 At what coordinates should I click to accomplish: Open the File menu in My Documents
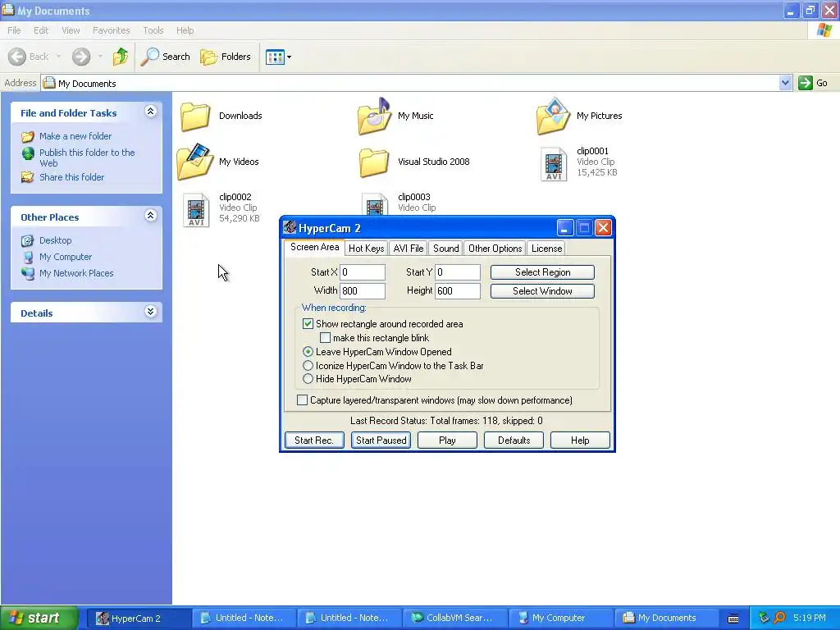[x=14, y=30]
